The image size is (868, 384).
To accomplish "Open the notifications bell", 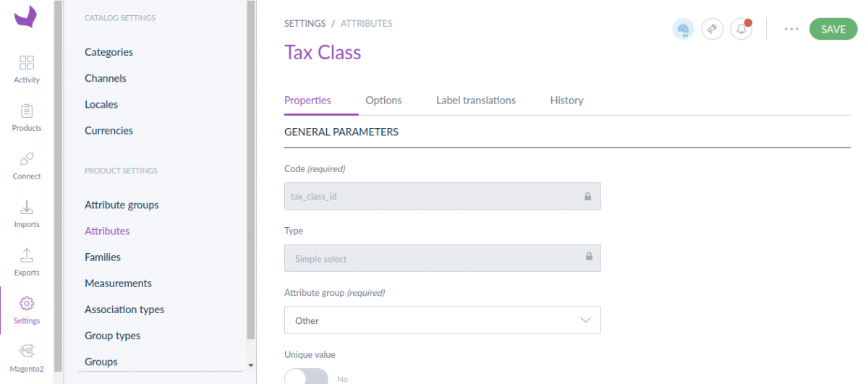I will coord(741,29).
